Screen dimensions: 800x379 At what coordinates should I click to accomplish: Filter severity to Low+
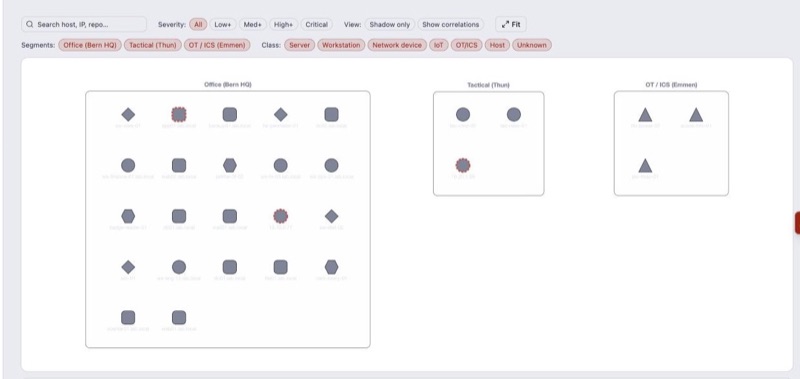pos(222,24)
